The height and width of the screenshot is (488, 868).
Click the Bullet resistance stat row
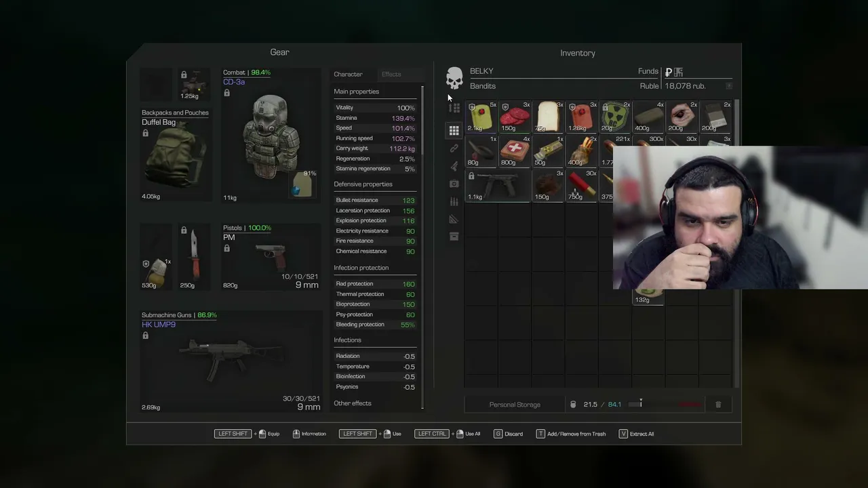click(375, 200)
